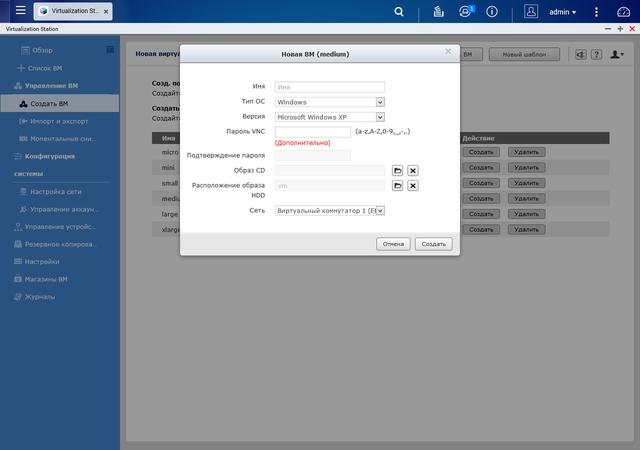This screenshot has height=450, width=640.
Task: Click the sidebar collapse icon near Обзор
Action: 110,50
